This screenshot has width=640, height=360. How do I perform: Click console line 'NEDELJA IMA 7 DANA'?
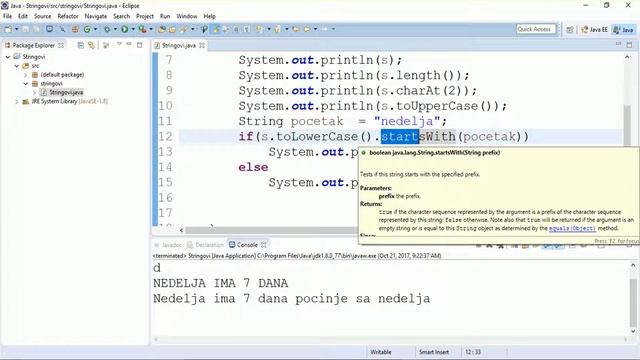pyautogui.click(x=220, y=283)
